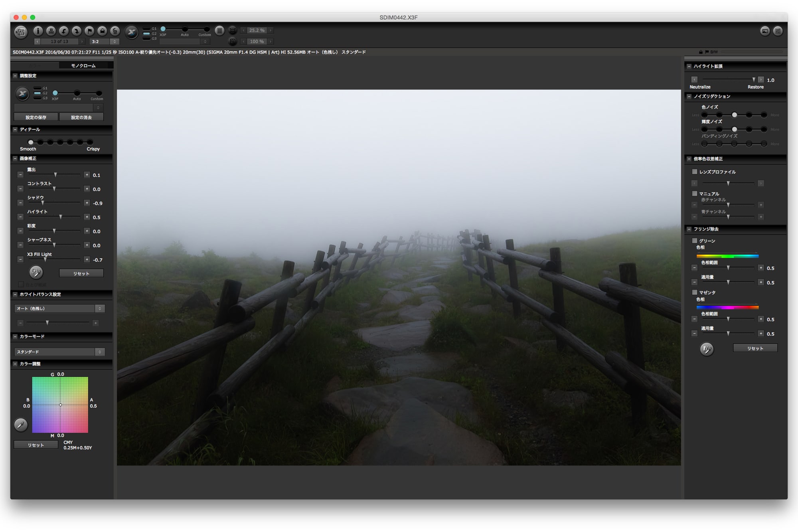Viewport: 798px width, 532px height.
Task: Switch to the モノクローム tab
Action: [83, 65]
